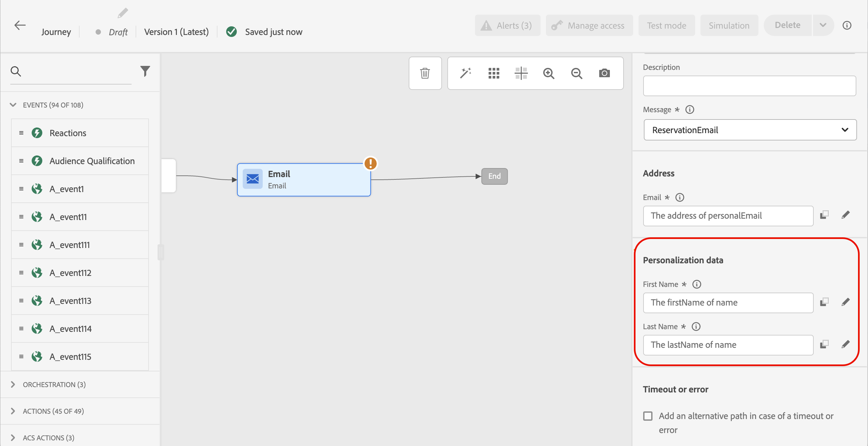This screenshot has width=868, height=446.
Task: Click the zoom in magnifier icon
Action: 549,73
